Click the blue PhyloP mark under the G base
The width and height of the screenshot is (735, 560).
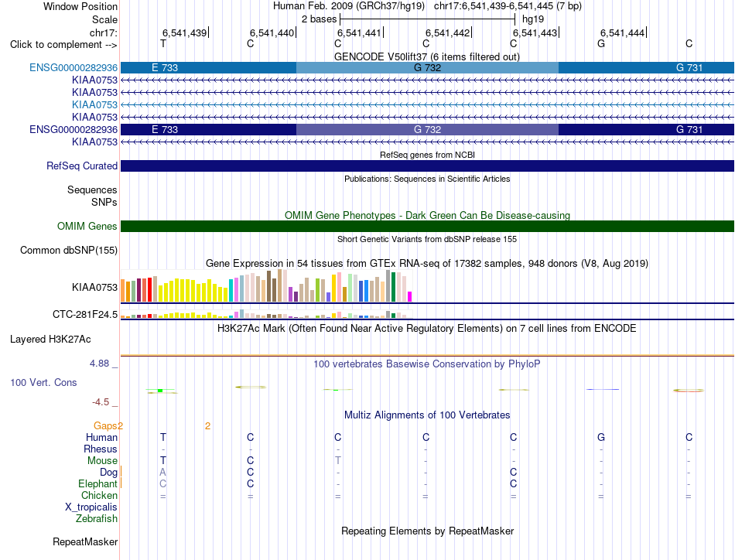point(603,389)
